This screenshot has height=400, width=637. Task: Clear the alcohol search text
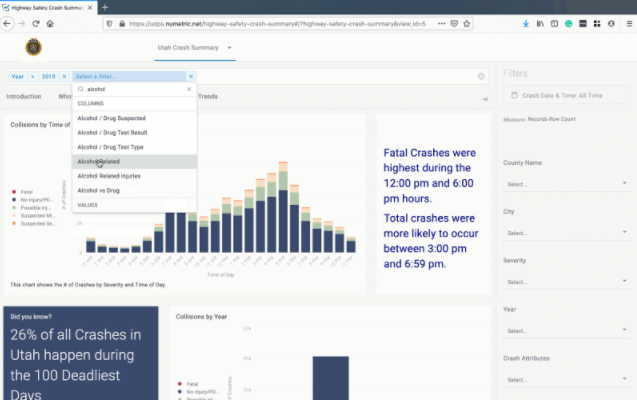[x=189, y=89]
